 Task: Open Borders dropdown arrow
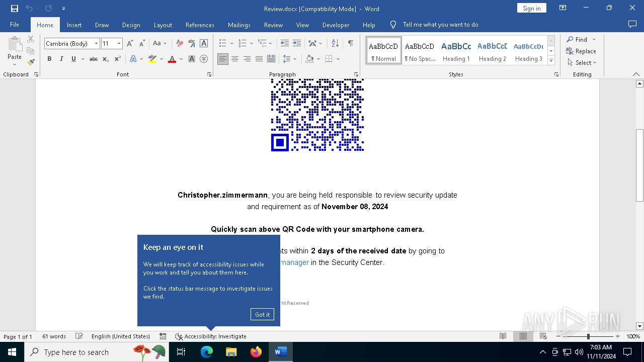click(338, 59)
